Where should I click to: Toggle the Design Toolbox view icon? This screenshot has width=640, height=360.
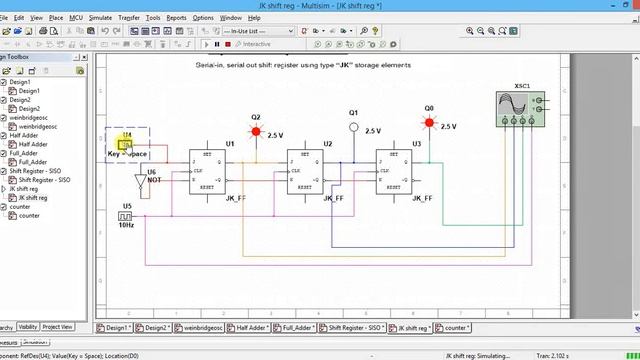pyautogui.click(x=134, y=31)
